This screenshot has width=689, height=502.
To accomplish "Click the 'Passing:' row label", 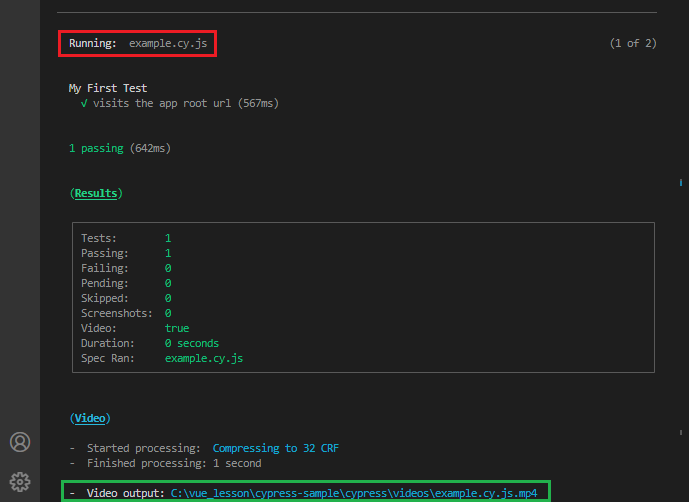I will [x=105, y=253].
